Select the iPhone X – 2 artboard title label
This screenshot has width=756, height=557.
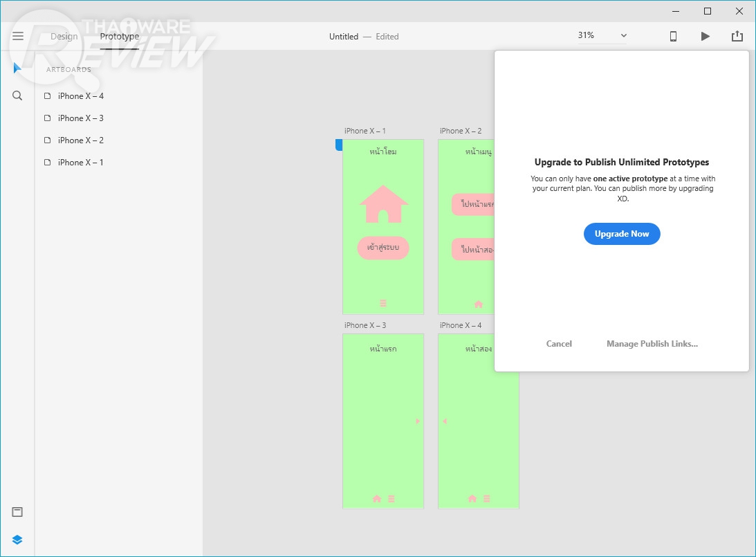pos(461,131)
